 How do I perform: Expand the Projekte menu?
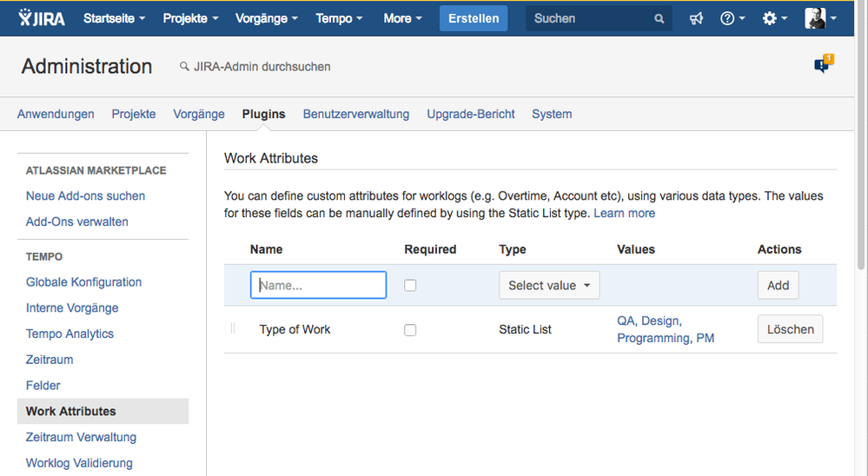190,18
